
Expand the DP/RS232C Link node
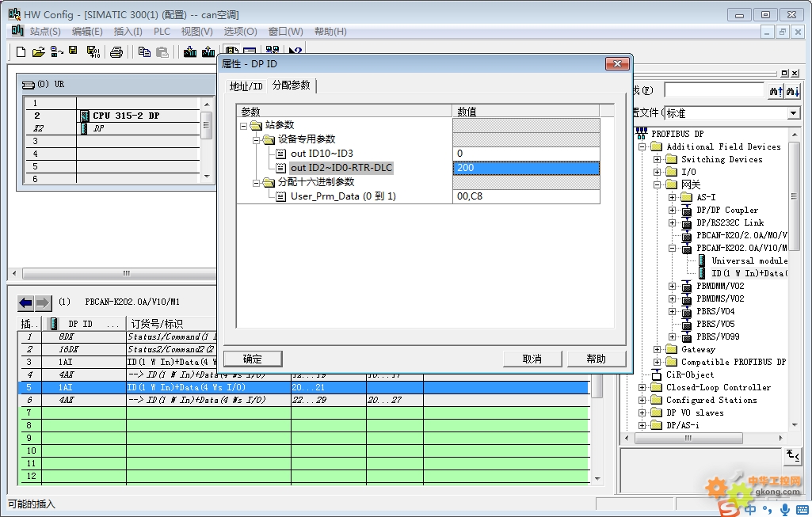coord(672,223)
